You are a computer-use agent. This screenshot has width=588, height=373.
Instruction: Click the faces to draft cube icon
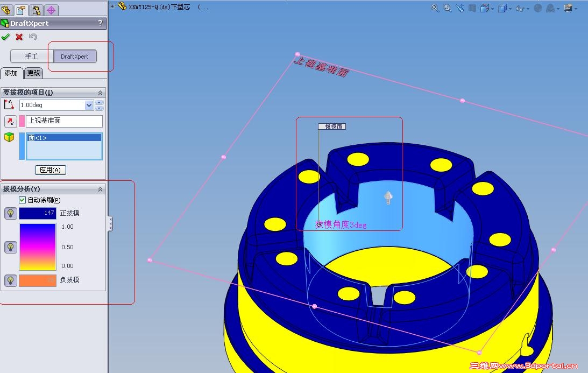[9, 137]
